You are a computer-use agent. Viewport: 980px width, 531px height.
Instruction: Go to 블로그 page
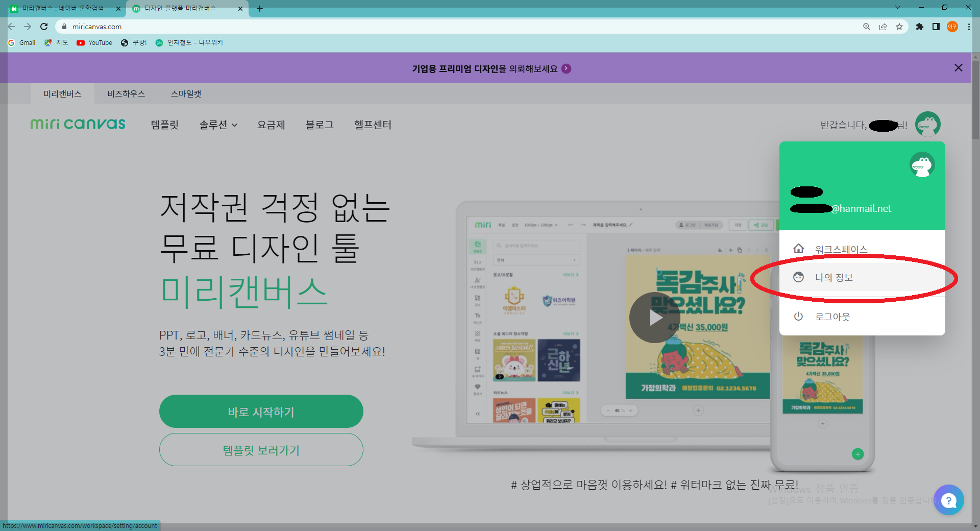point(320,125)
